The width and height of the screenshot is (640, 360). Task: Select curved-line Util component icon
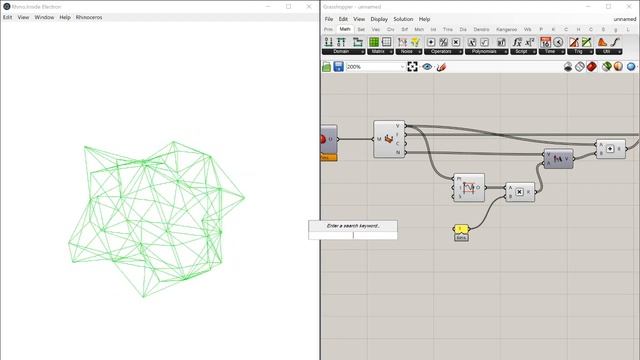pos(615,42)
